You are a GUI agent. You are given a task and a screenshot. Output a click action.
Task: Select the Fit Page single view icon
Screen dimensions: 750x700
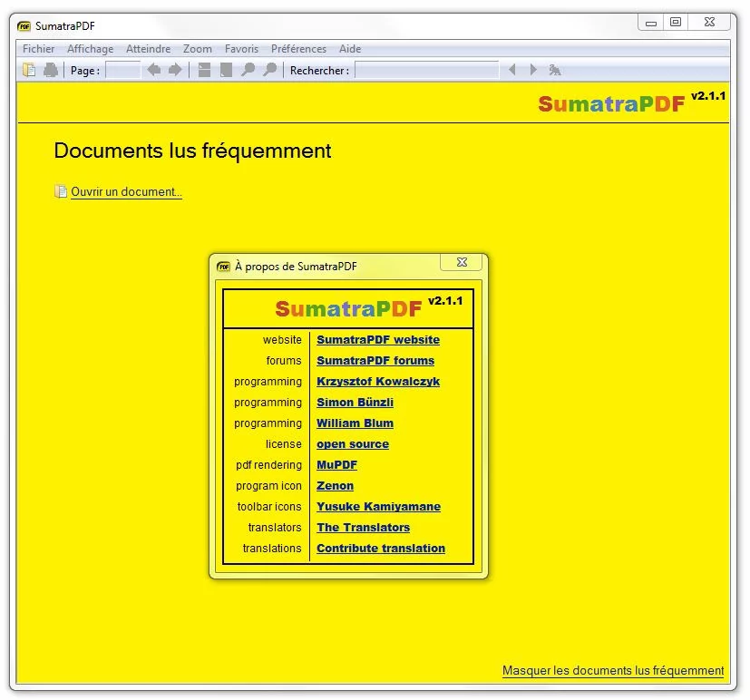226,70
